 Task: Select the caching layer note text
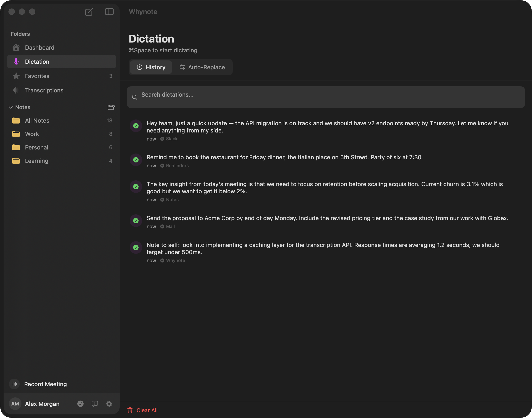pyautogui.click(x=323, y=249)
